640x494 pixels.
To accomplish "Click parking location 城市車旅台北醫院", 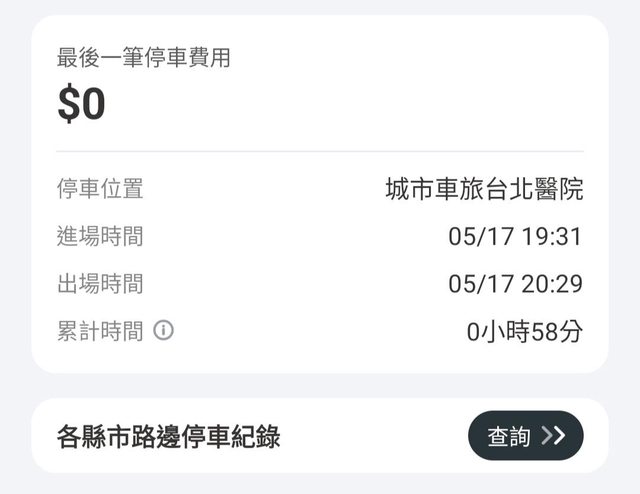I will click(x=484, y=188).
